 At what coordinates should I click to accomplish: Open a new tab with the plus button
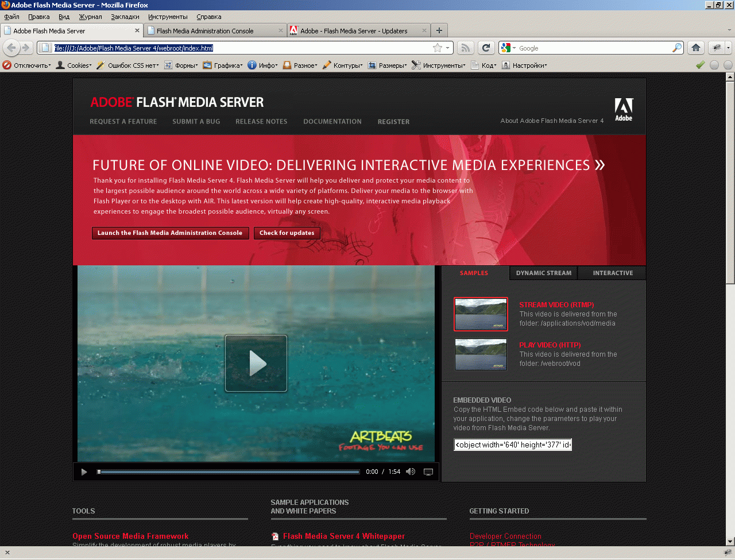click(x=439, y=30)
